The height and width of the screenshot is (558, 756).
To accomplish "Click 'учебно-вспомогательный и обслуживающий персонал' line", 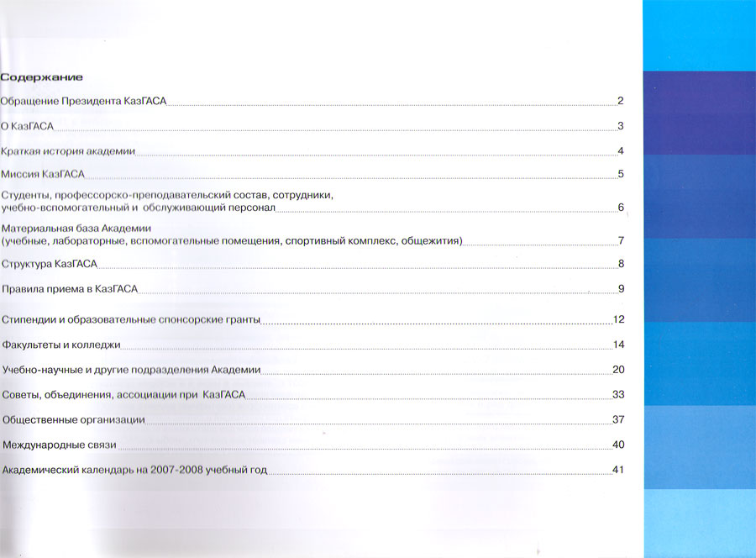I will 138,208.
